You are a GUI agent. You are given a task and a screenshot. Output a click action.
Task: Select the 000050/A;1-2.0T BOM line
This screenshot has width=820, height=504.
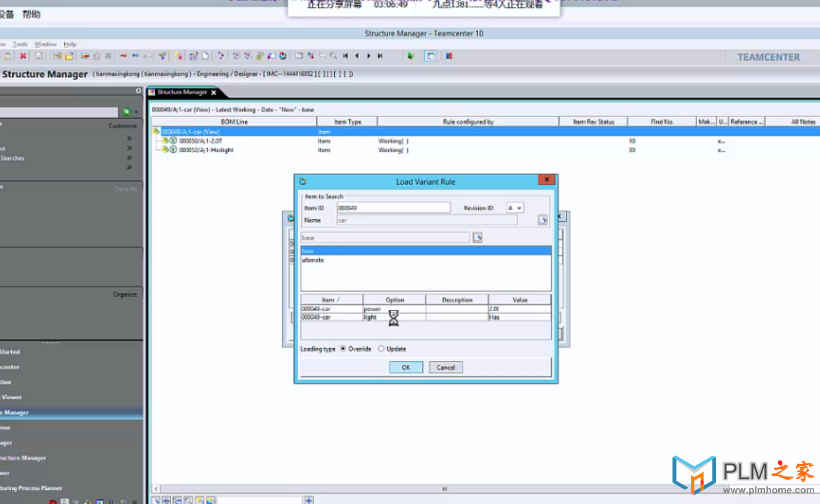pyautogui.click(x=201, y=141)
